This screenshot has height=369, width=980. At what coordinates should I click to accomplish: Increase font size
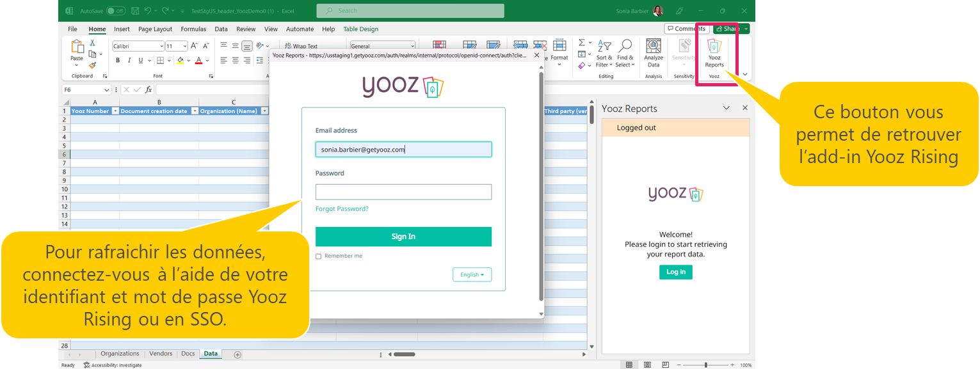195,46
